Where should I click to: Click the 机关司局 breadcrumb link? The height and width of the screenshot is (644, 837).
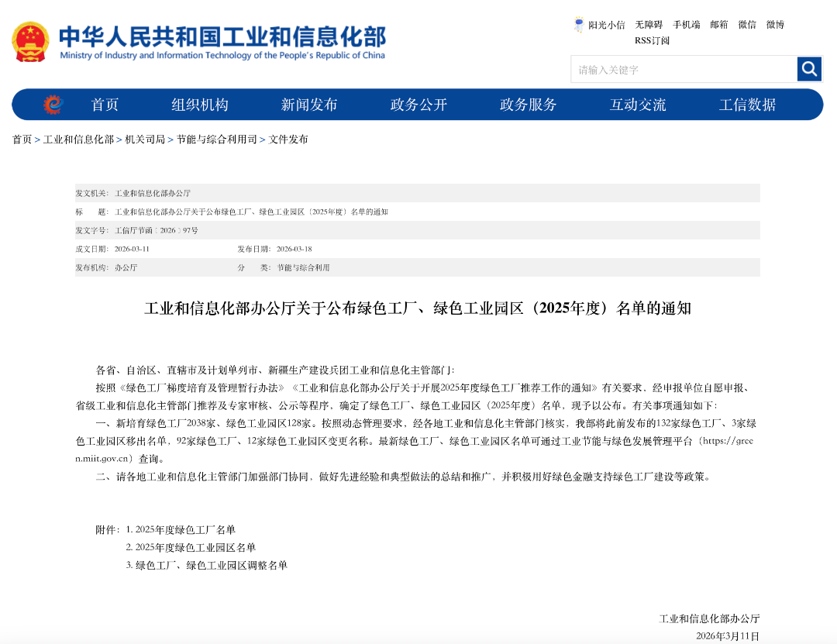pos(145,139)
